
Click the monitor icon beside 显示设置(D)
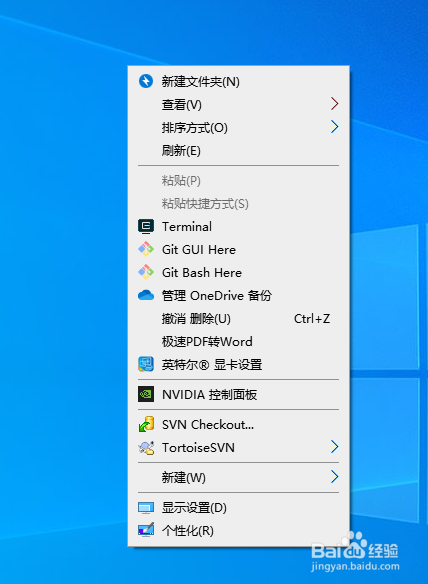coord(146,508)
